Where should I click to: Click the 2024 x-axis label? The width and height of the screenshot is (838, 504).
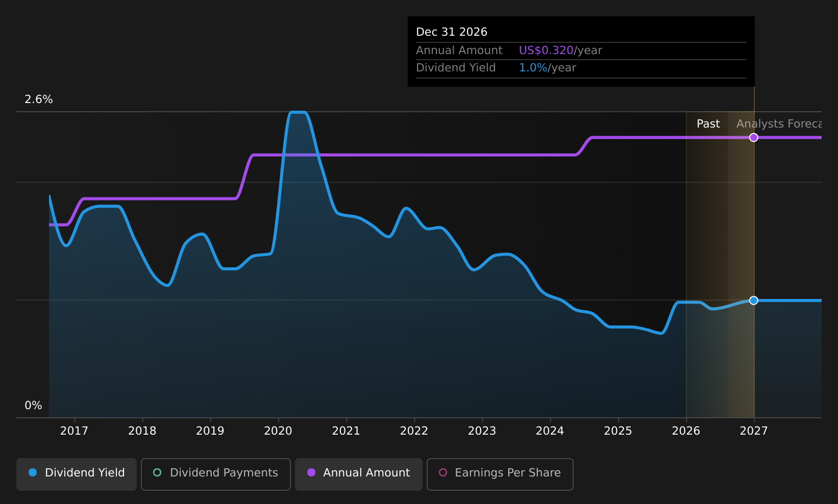(x=550, y=431)
